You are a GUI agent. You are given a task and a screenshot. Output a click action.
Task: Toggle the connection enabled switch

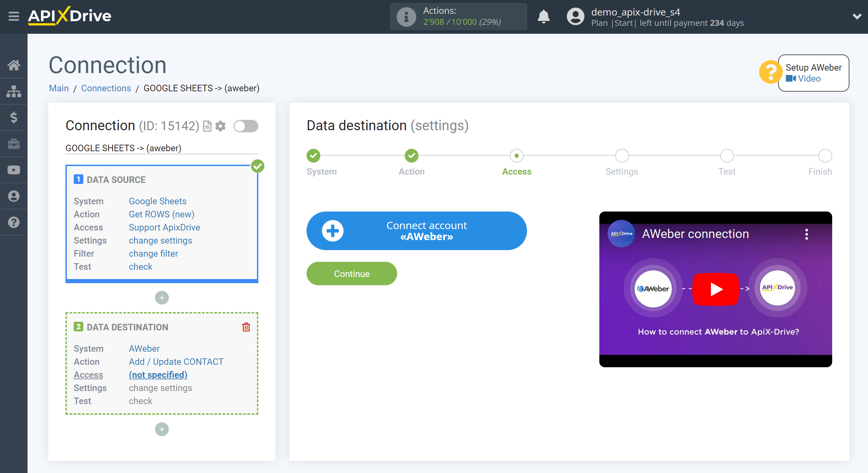coord(246,126)
